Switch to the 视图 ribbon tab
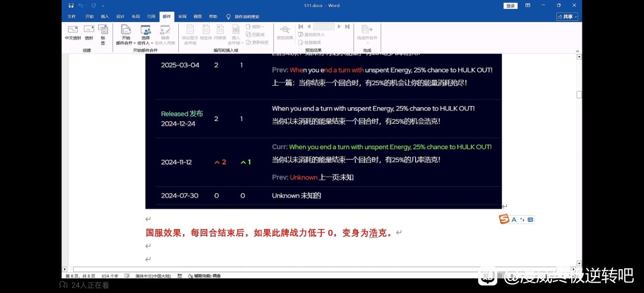Screen dimensions: 644x293 pos(198,16)
